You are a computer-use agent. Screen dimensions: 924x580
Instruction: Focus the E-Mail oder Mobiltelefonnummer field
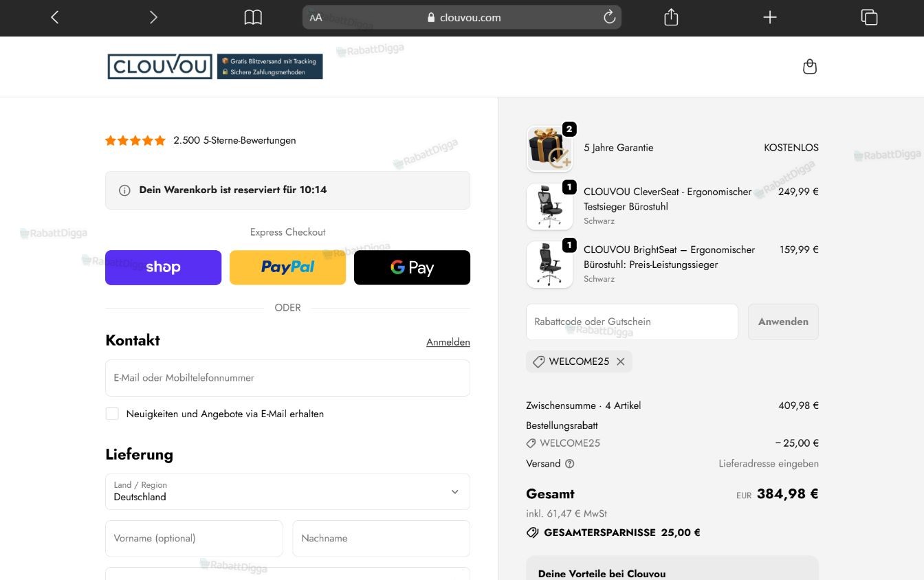287,378
